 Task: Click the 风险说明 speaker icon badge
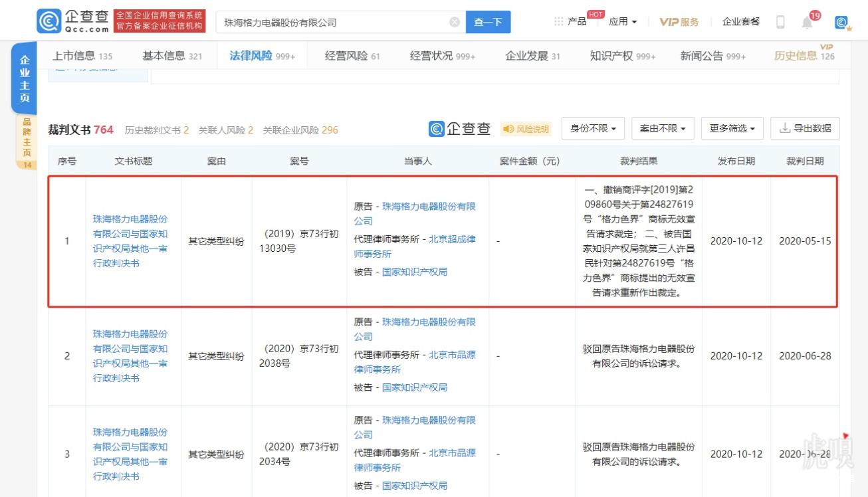[526, 129]
